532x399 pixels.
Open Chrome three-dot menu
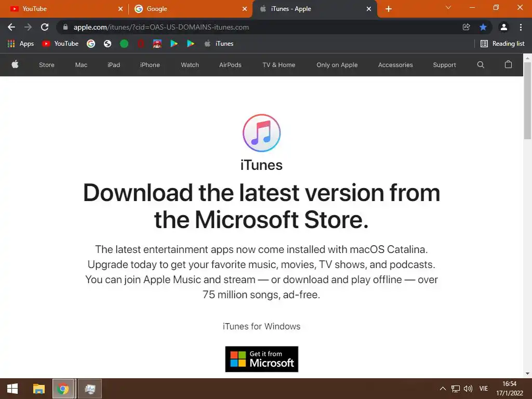[521, 27]
